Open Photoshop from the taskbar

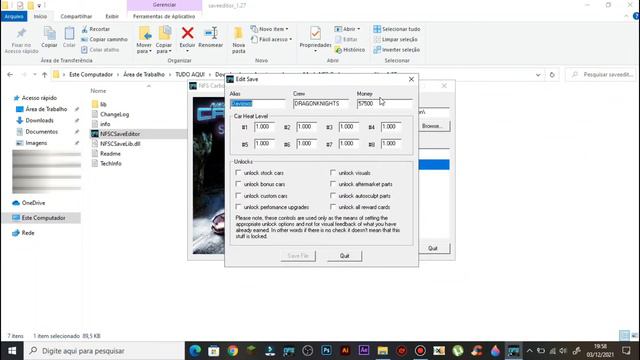tap(326, 351)
